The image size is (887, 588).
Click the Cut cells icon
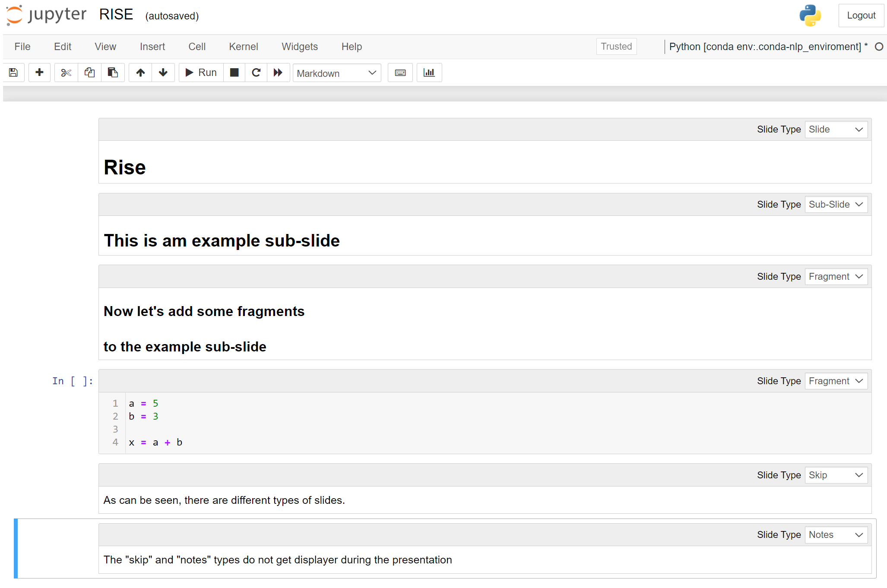(64, 72)
